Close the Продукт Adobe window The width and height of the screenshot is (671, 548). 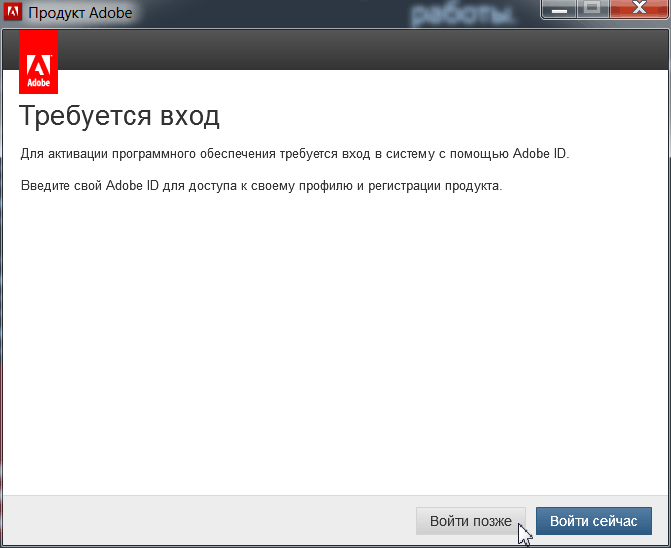point(639,9)
